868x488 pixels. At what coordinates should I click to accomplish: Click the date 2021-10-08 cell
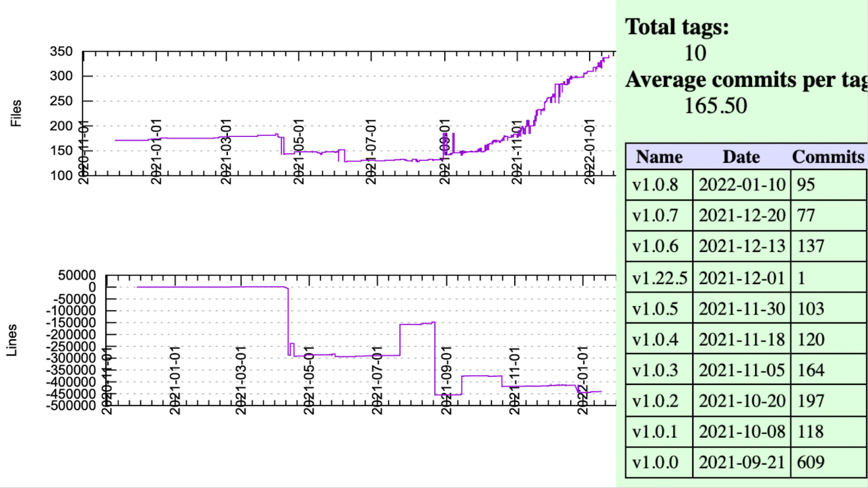click(x=742, y=432)
